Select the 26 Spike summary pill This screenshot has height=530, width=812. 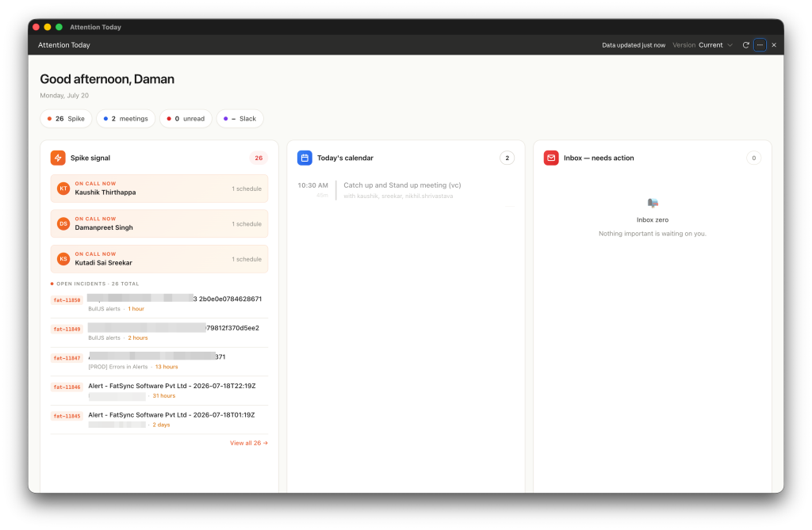[66, 119]
